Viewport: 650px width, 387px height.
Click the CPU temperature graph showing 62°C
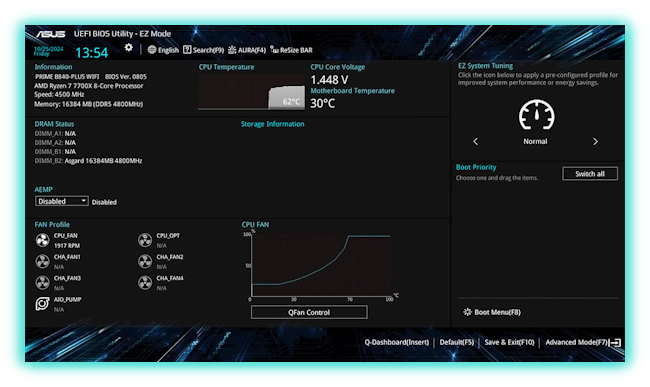(251, 92)
